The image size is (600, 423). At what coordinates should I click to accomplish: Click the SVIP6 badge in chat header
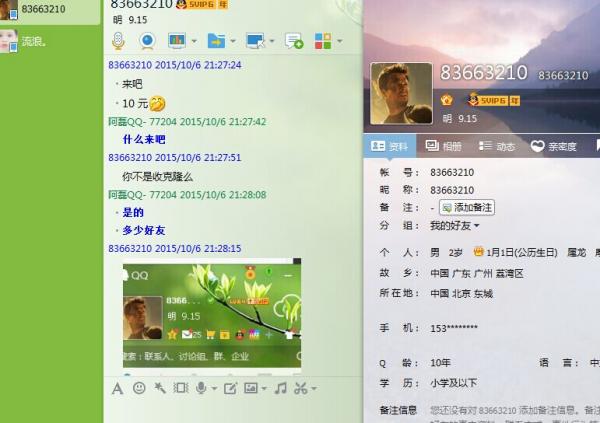[x=202, y=4]
